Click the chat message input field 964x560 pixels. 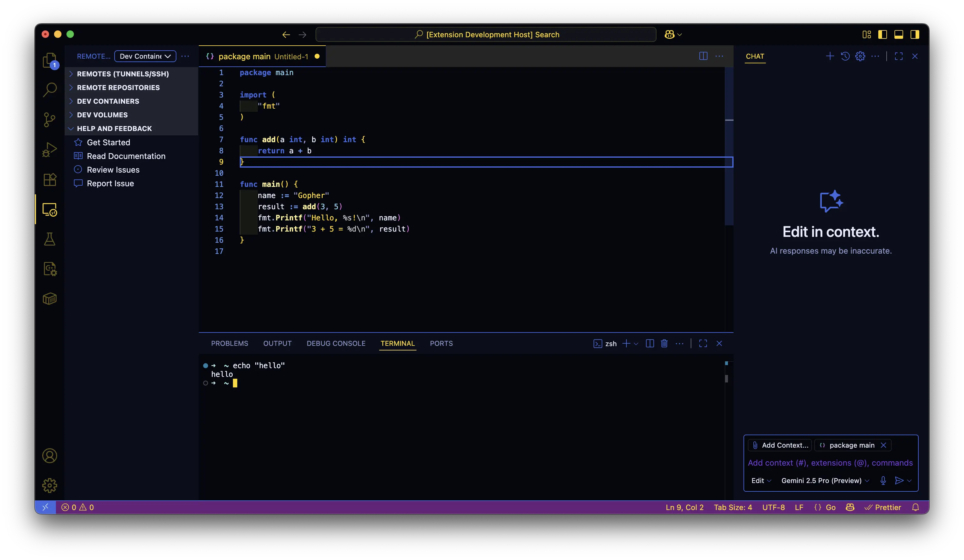click(830, 463)
